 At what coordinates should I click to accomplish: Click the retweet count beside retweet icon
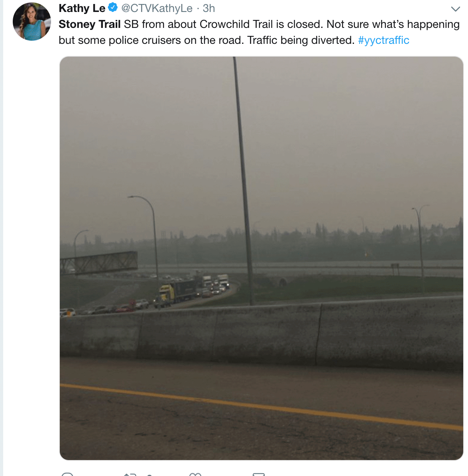[149, 475]
